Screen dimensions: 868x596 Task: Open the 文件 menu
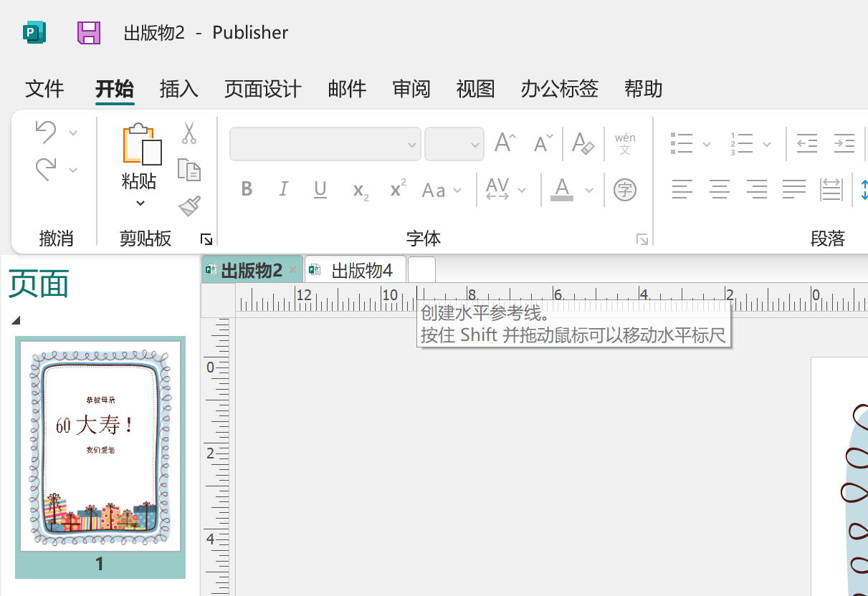(44, 89)
